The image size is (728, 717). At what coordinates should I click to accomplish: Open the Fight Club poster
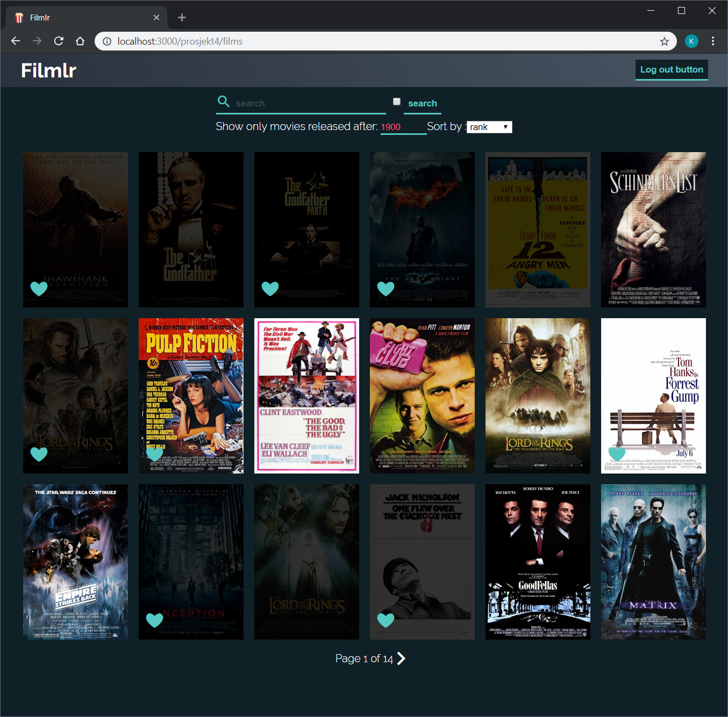(x=422, y=396)
